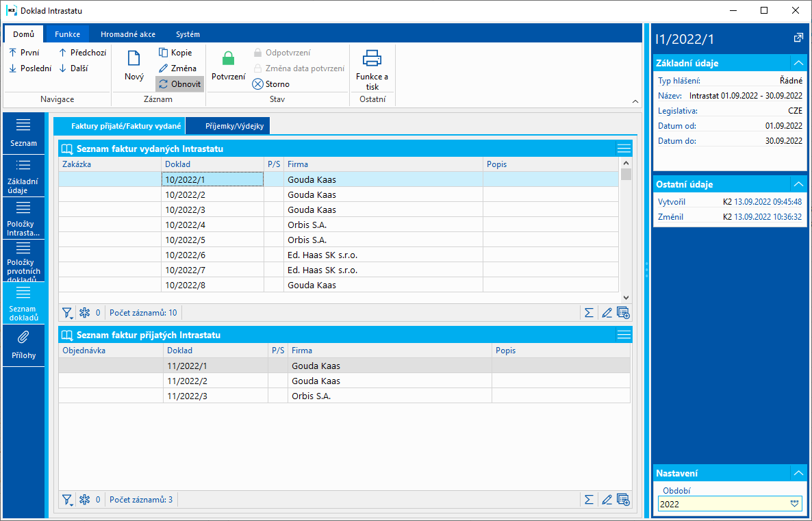Click edit pencil icon in issued invoices footer
Viewport: 812px width, 521px height.
coord(607,313)
